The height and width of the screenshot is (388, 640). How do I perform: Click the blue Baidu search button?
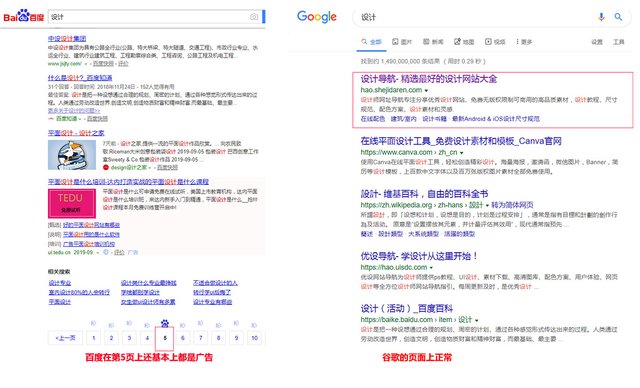[x=264, y=17]
